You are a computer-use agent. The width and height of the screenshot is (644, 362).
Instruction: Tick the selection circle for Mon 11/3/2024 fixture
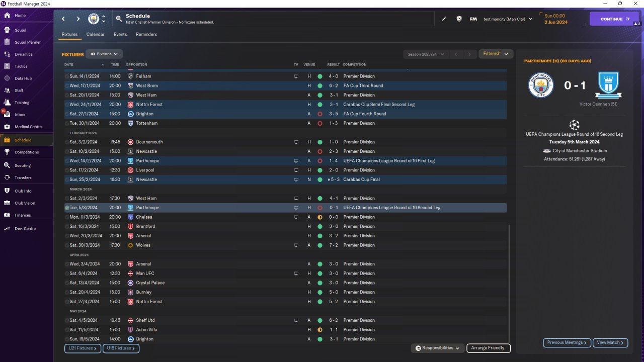[67, 217]
